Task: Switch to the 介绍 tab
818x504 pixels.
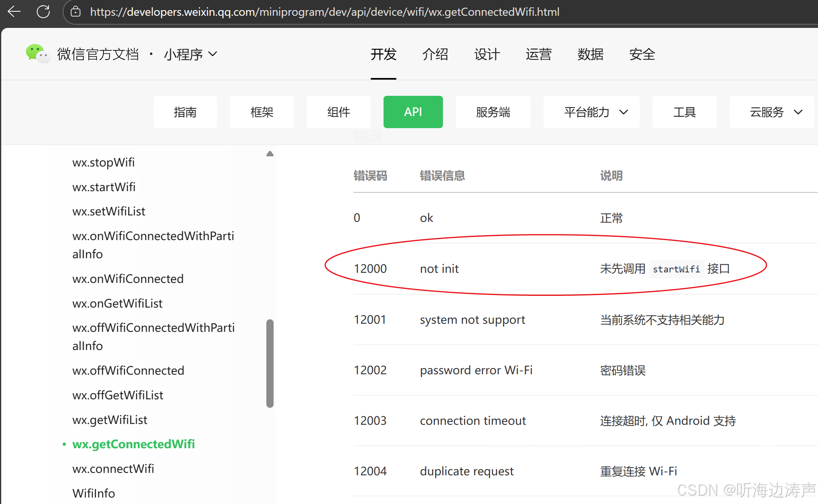Action: 435,54
